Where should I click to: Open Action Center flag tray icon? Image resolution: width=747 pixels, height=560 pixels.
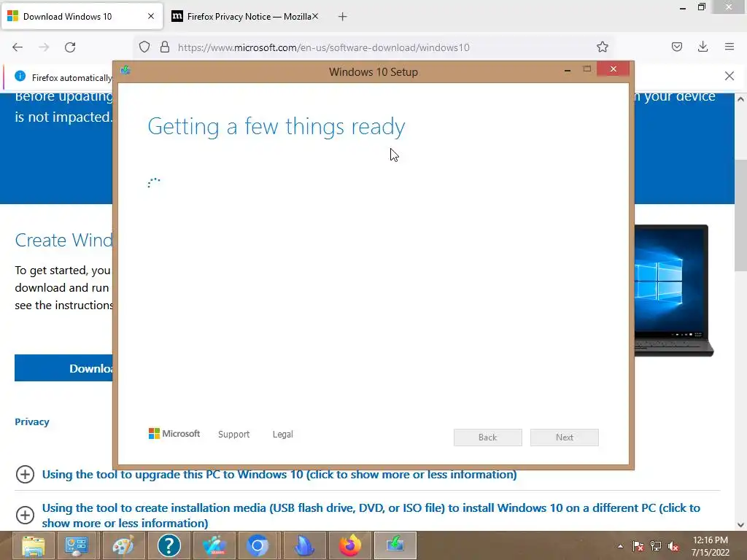coord(638,546)
